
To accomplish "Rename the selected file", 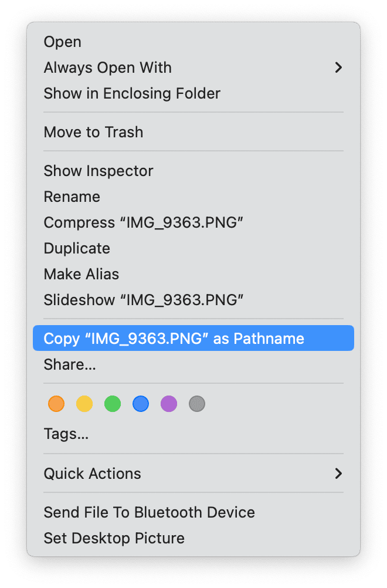I will tap(72, 197).
